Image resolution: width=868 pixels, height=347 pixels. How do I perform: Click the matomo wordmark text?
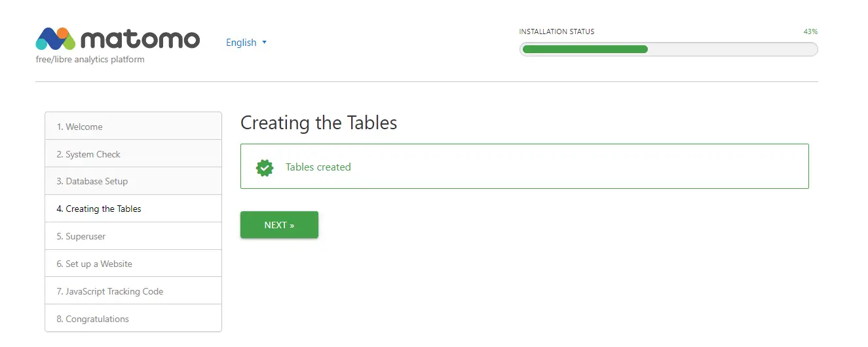click(140, 39)
